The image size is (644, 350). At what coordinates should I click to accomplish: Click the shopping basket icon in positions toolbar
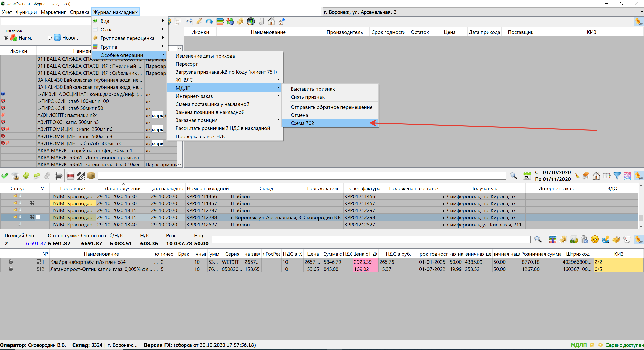point(616,239)
